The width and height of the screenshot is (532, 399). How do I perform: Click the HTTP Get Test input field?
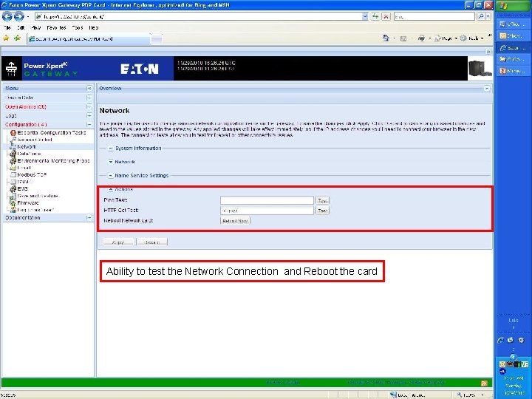267,211
